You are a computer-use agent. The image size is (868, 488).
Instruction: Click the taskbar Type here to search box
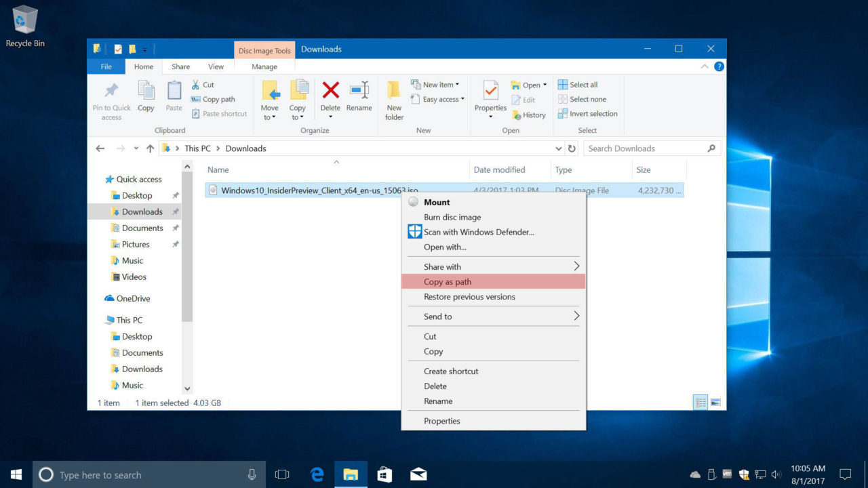(x=148, y=474)
